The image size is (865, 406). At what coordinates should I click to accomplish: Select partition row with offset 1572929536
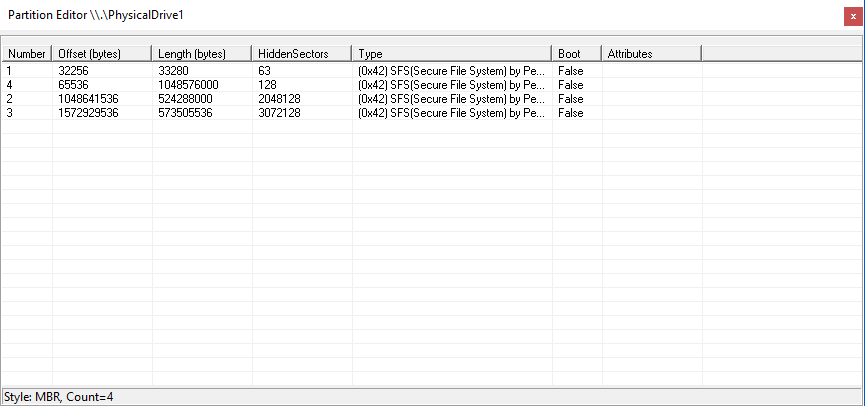(432, 113)
